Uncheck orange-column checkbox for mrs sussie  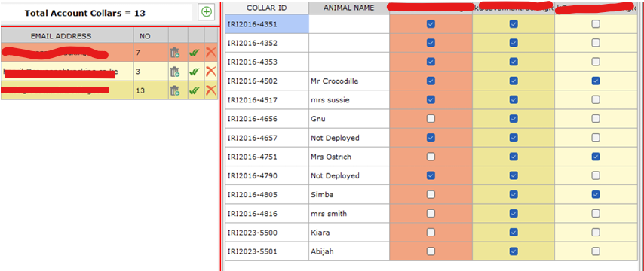[431, 99]
